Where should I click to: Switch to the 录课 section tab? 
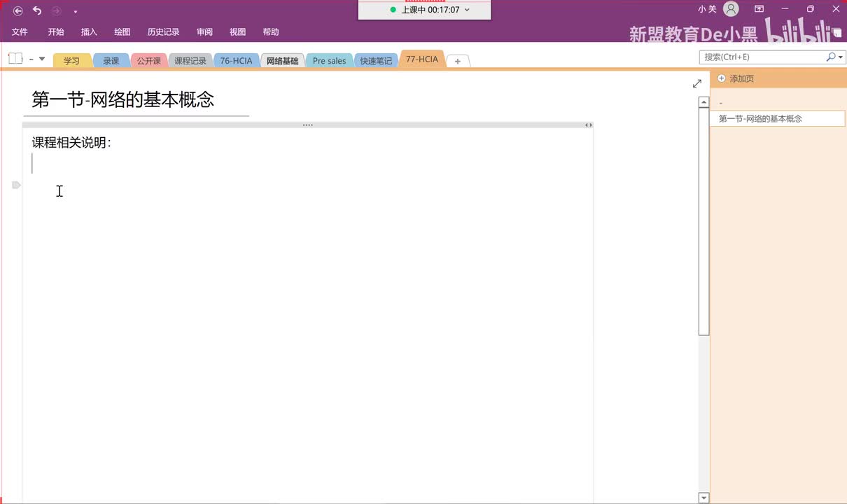point(111,61)
